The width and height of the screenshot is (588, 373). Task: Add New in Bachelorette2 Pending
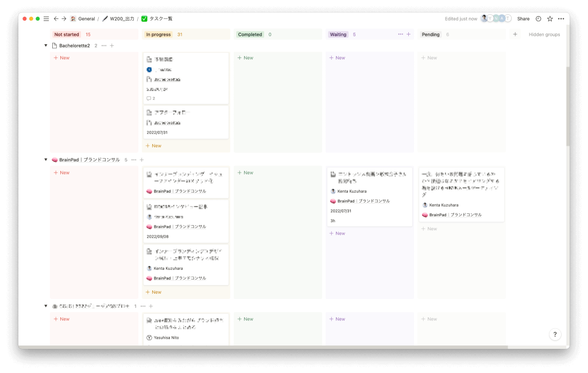tap(429, 58)
